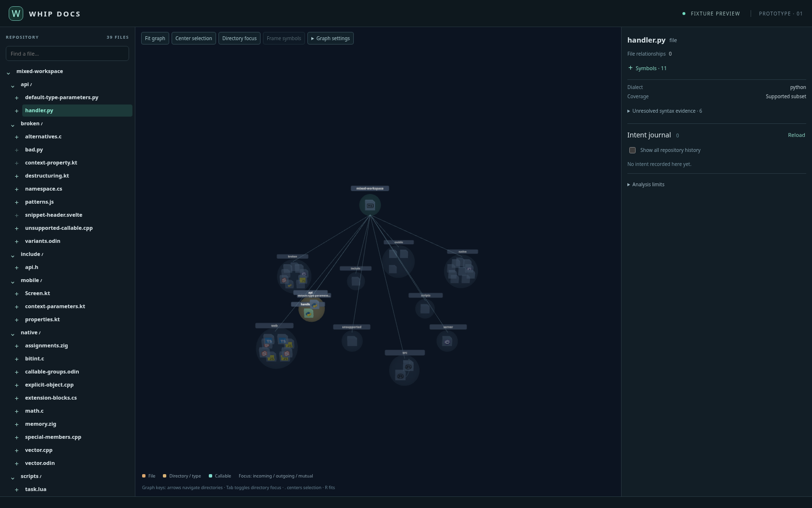Click the plus icon next to api.h
Image resolution: width=812 pixels, height=508 pixels.
pyautogui.click(x=16, y=268)
